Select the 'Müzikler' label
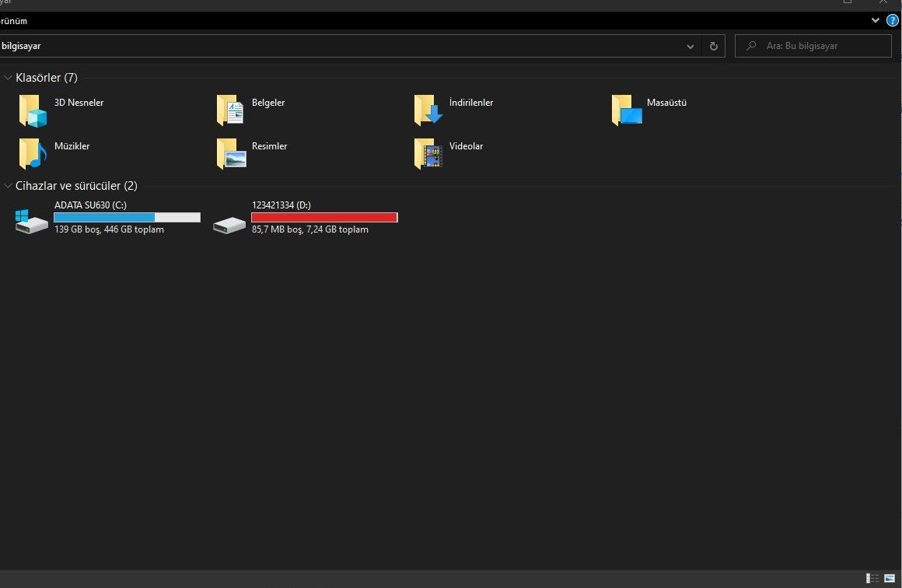Viewport: 902px width, 588px height. click(x=72, y=146)
